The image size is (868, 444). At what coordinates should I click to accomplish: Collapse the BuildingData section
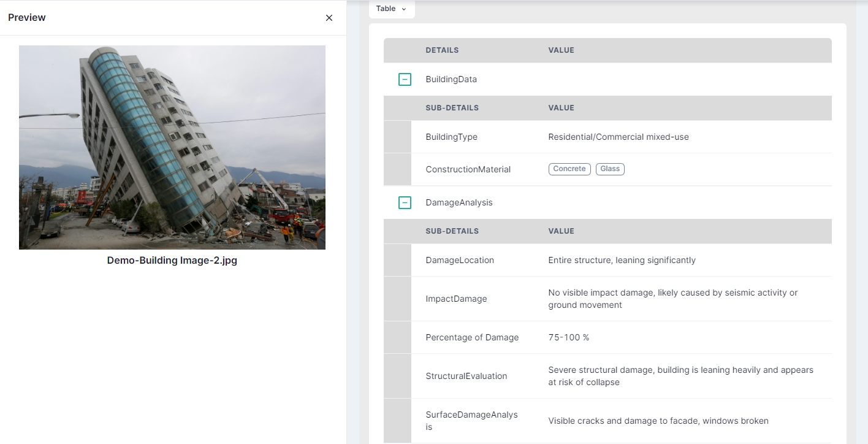coord(405,79)
